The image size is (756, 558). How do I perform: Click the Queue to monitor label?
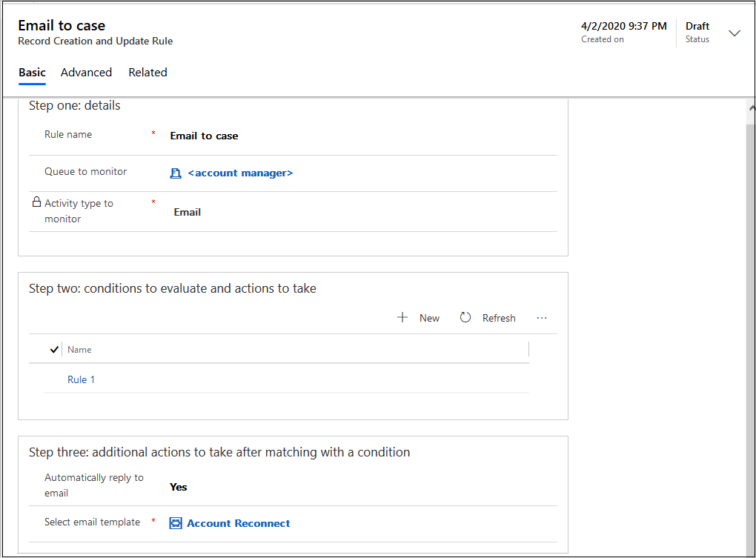tap(85, 171)
